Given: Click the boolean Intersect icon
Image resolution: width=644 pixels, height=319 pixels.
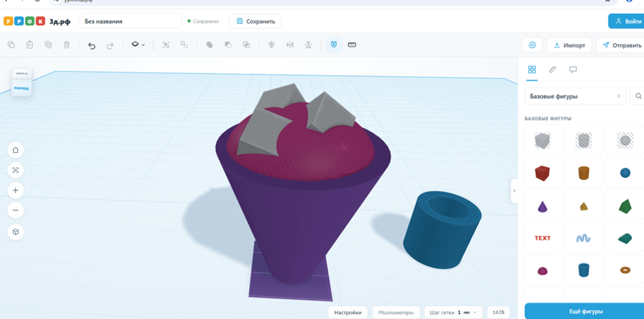Looking at the screenshot, I should (246, 45).
